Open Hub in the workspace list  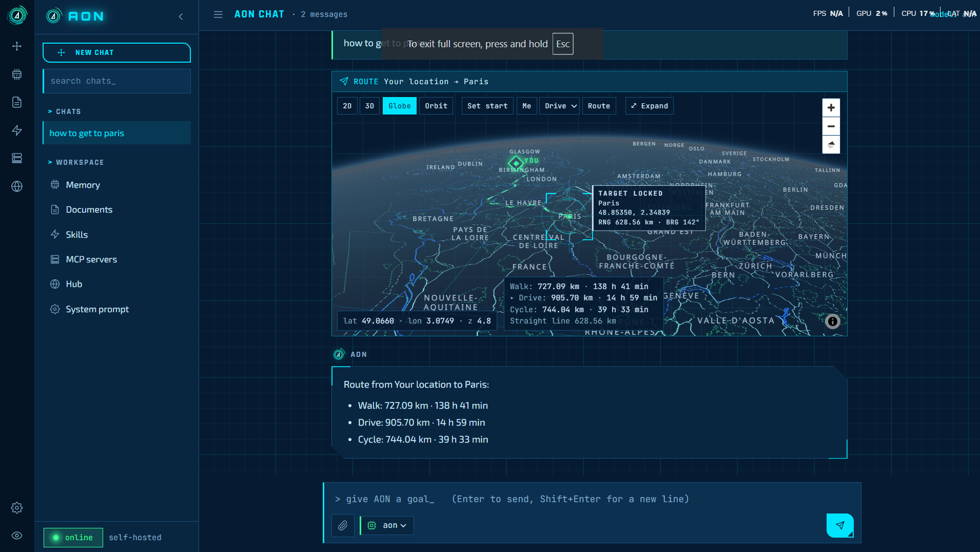[116, 284]
